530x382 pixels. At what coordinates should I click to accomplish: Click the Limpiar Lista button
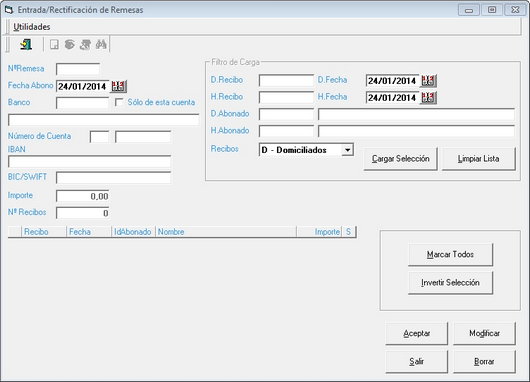click(x=479, y=159)
